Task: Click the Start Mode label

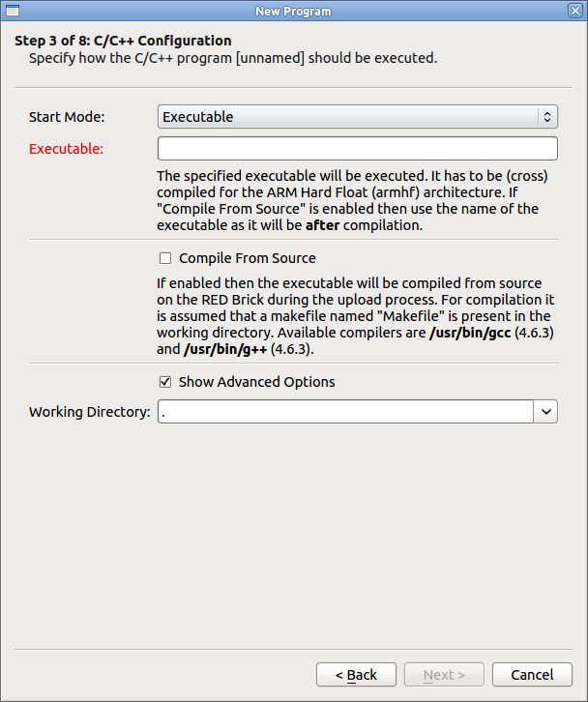Action: click(67, 117)
